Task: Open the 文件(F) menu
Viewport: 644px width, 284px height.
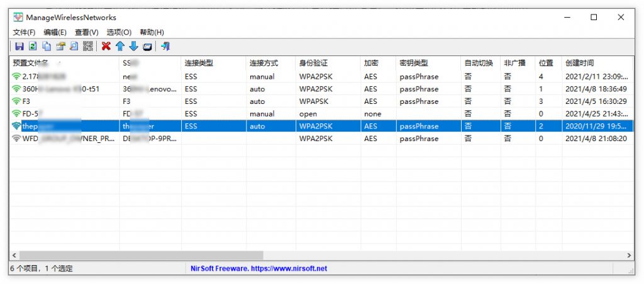Action: [x=24, y=32]
